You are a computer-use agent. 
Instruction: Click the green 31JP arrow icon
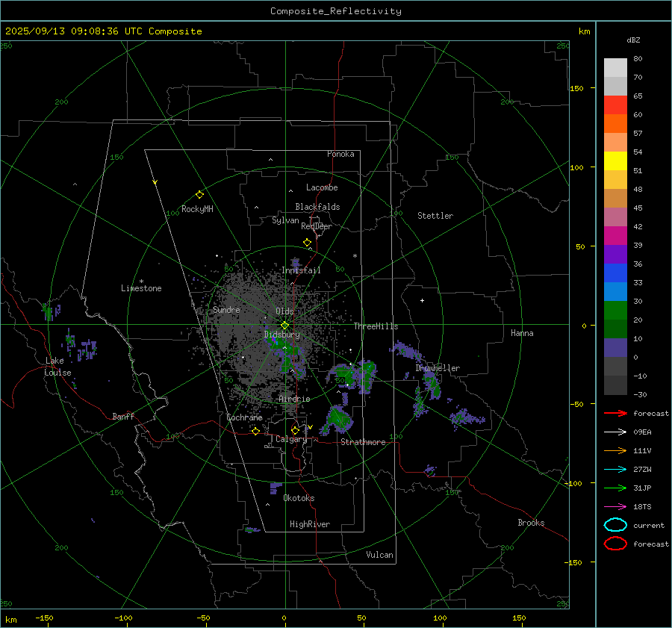click(615, 488)
